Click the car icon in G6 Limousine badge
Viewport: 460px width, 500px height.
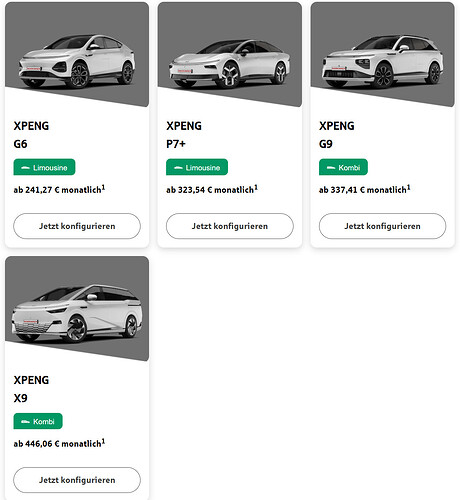tap(25, 168)
